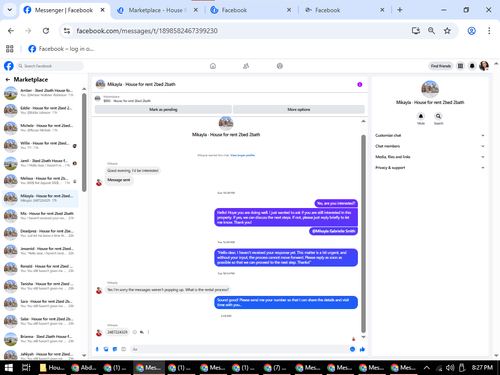
Task: Click in the Search Facebook field
Action: (x=50, y=66)
